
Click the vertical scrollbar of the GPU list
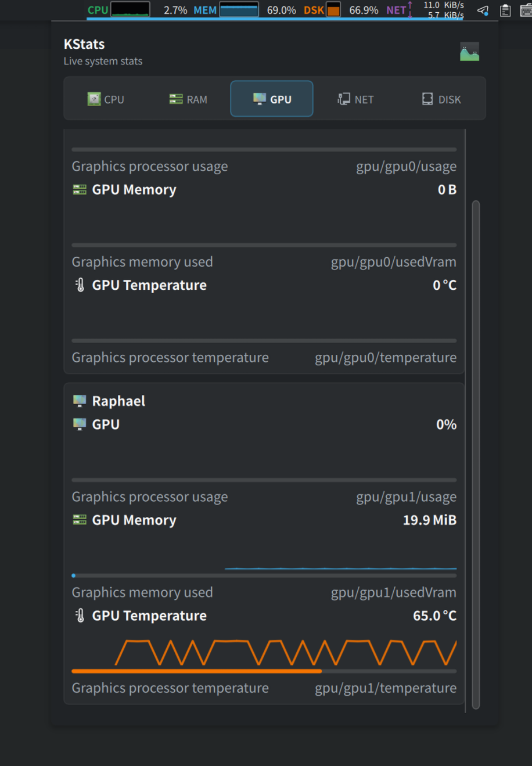476,455
